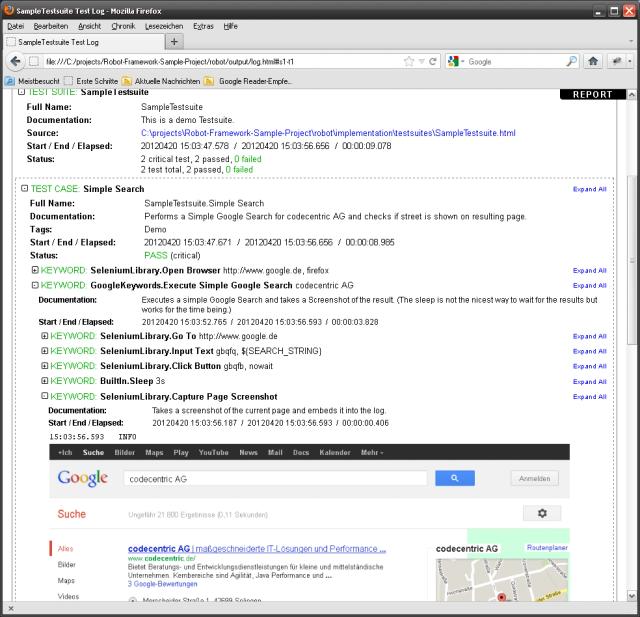Expand the BuiltIn.Sleep keyword

[45, 381]
